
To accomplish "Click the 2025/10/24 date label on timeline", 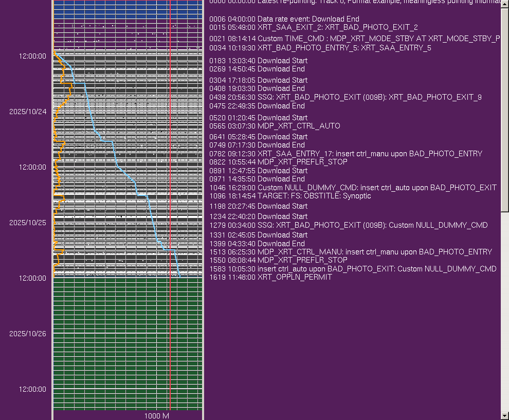I will [x=28, y=112].
